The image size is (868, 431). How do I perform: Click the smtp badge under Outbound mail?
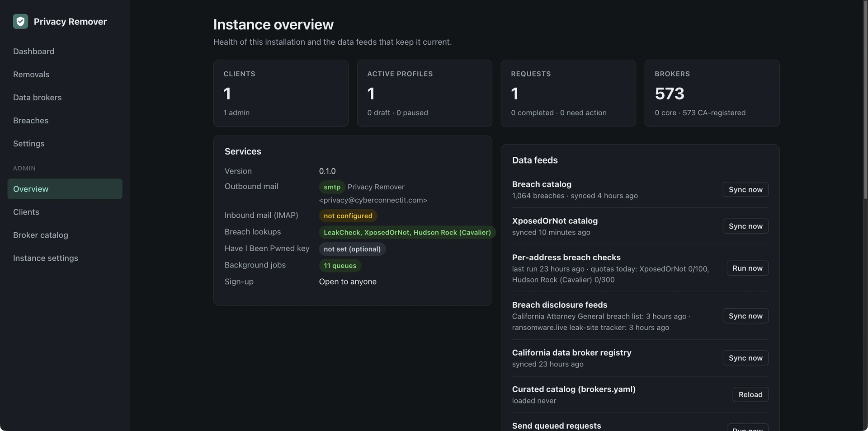332,187
